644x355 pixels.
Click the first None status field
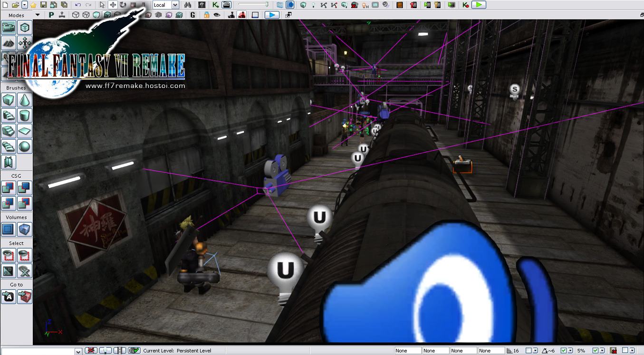[x=407, y=351]
